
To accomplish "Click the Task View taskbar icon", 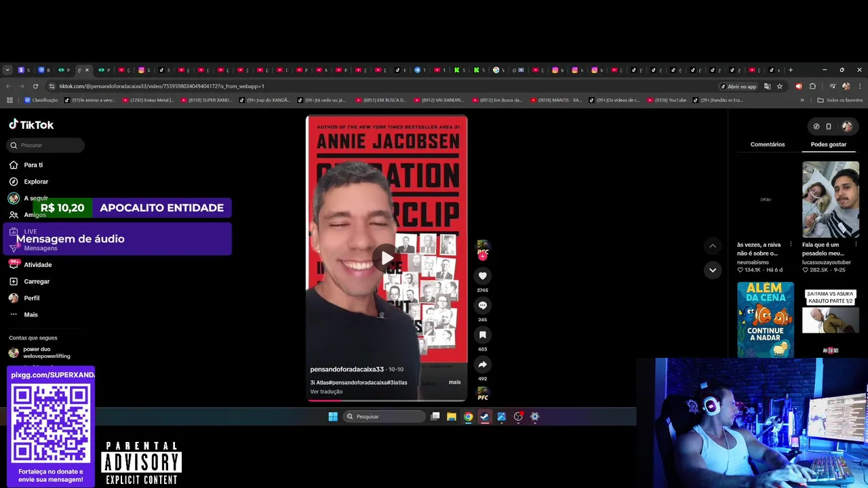I will 435,417.
